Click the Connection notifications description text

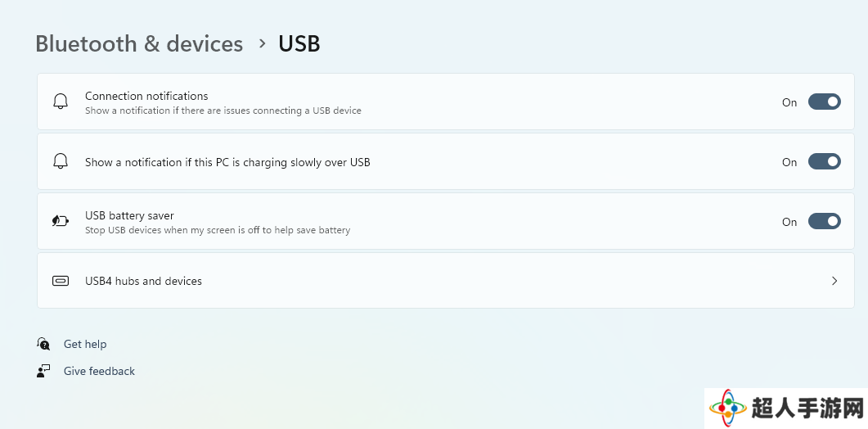pos(223,111)
